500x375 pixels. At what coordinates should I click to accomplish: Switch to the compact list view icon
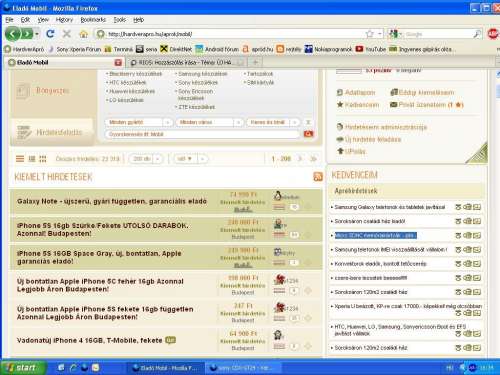(32, 159)
